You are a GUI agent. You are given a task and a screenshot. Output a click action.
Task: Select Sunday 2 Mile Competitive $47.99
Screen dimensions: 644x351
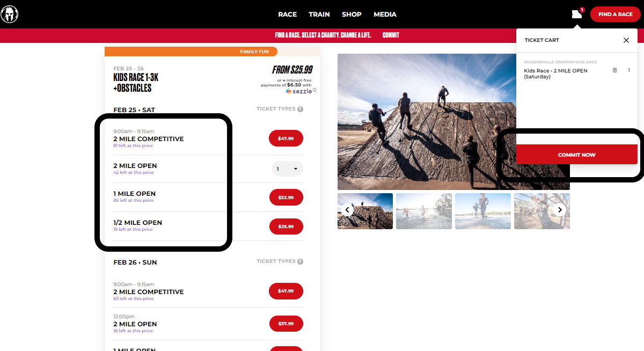[286, 291]
